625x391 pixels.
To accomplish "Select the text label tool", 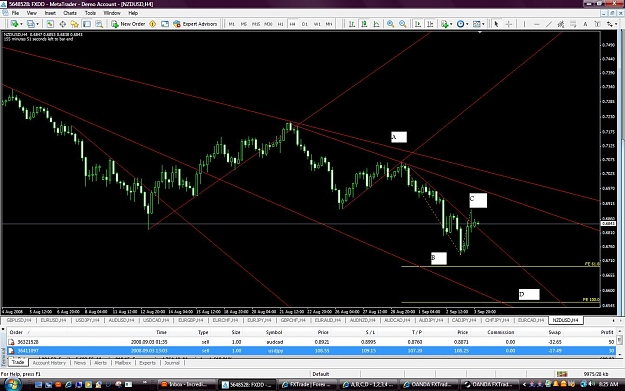I will pyautogui.click(x=597, y=24).
